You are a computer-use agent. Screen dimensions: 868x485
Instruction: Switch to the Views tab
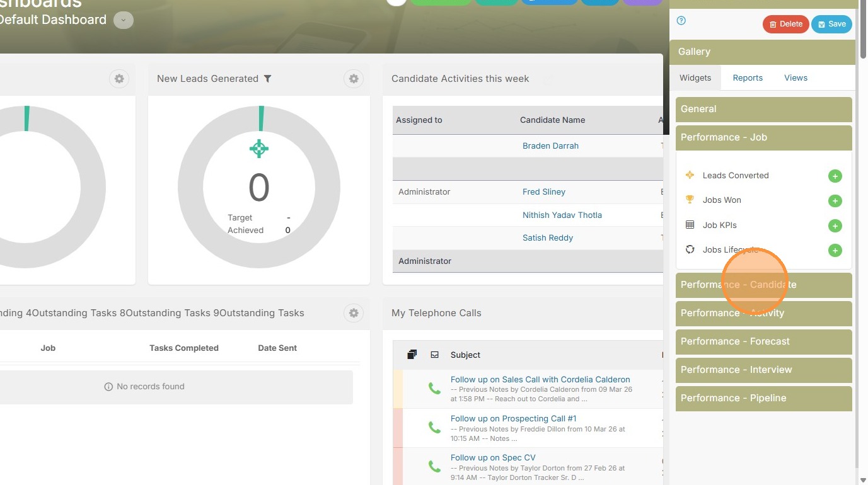click(x=796, y=78)
